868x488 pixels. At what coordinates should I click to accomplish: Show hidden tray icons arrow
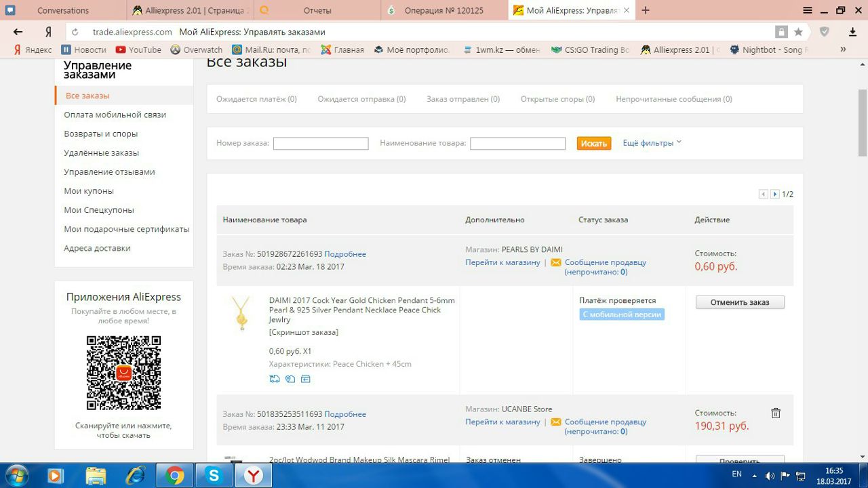tap(755, 476)
